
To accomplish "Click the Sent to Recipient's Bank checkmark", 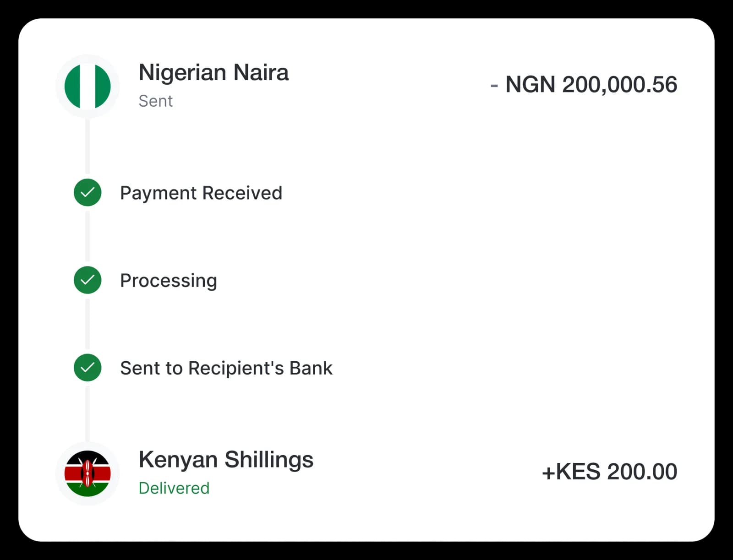I will click(88, 367).
